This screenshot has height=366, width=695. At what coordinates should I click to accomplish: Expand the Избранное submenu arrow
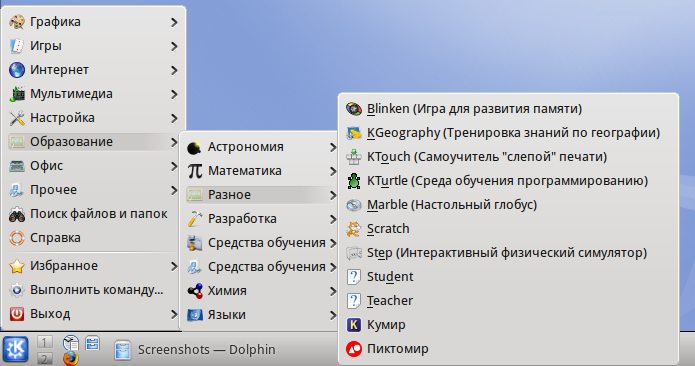(174, 266)
